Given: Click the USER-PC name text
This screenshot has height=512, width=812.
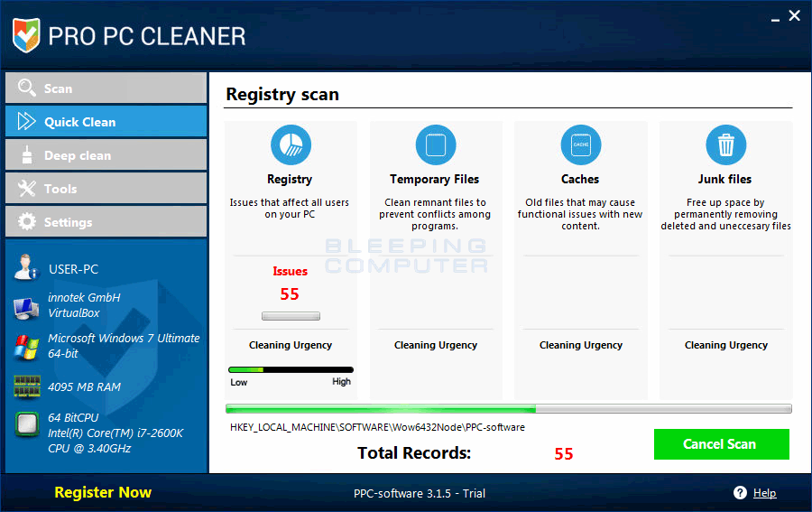Looking at the screenshot, I should (x=74, y=269).
